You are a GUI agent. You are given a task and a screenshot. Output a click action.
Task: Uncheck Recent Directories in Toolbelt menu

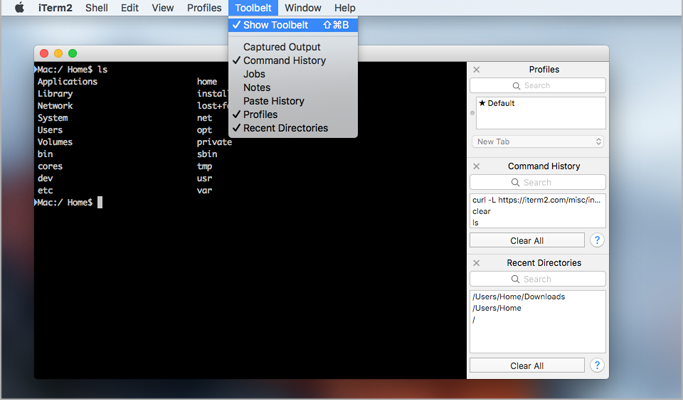[x=293, y=128]
